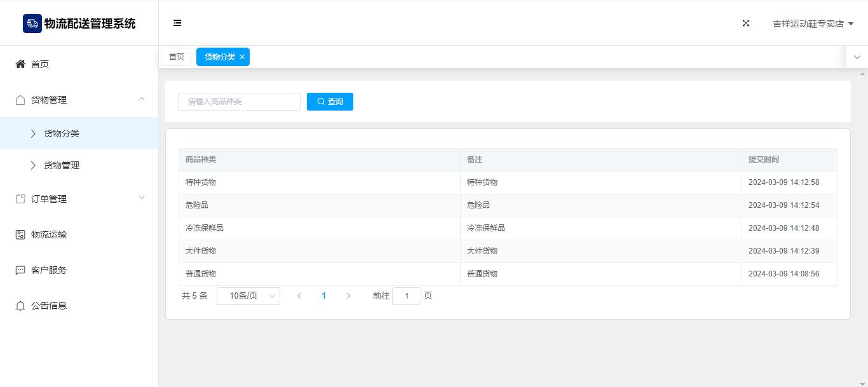
Task: Toggle the sidebar collapse hamburger icon
Action: click(x=177, y=24)
